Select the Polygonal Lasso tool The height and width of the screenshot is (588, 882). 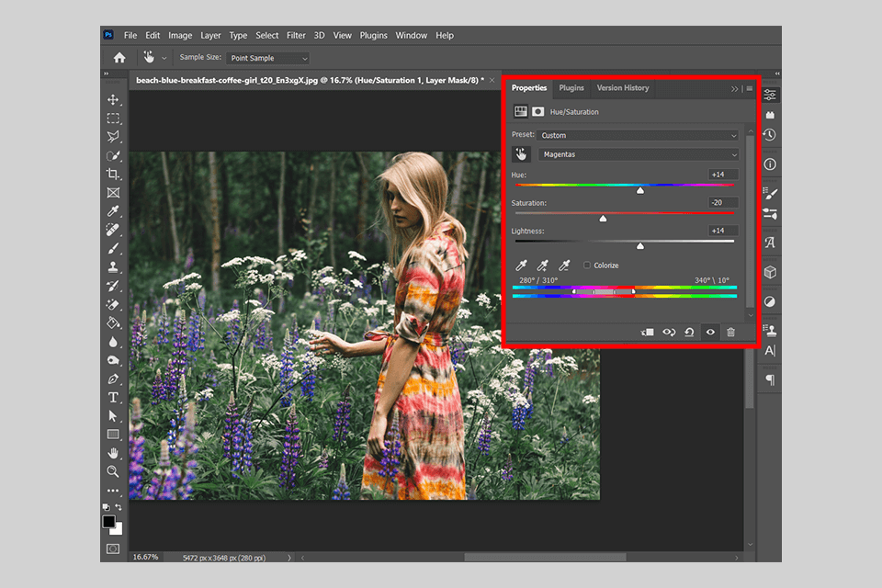113,137
